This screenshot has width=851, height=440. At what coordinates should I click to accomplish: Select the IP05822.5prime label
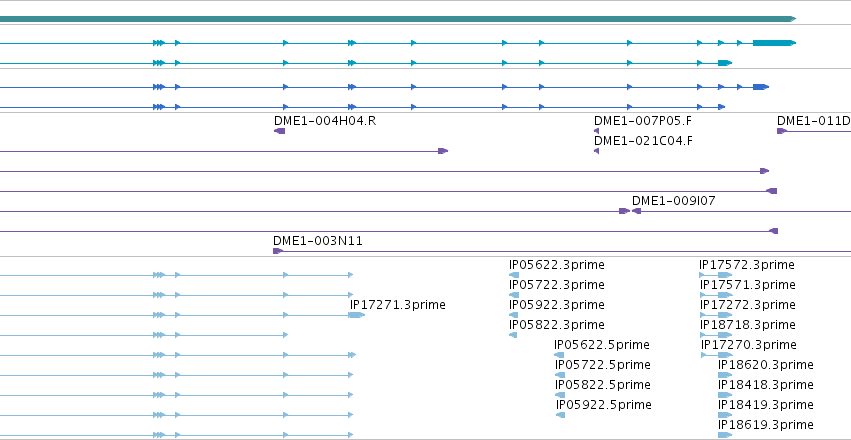[x=603, y=385]
